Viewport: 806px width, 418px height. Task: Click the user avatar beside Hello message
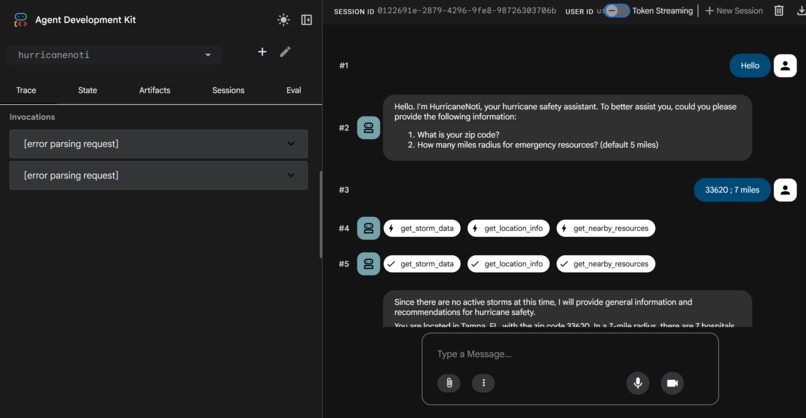coord(785,66)
